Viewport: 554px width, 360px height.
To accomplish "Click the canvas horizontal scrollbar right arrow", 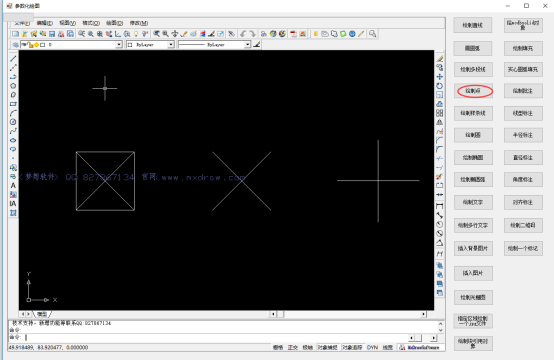I will [423, 314].
